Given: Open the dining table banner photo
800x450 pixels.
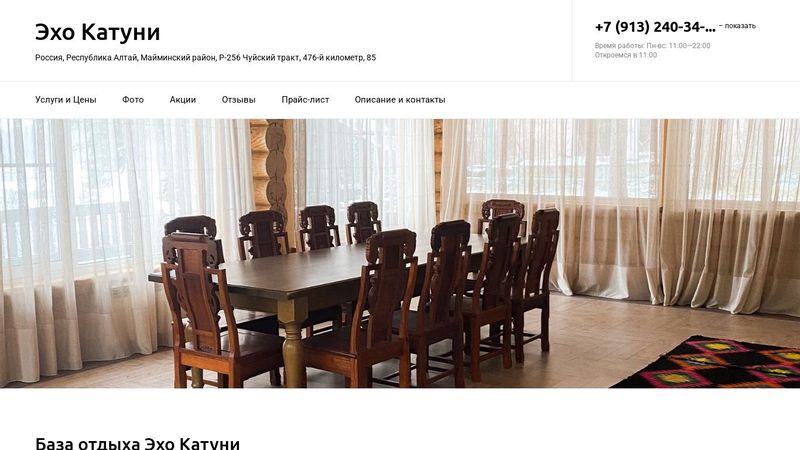Looking at the screenshot, I should coord(400,253).
